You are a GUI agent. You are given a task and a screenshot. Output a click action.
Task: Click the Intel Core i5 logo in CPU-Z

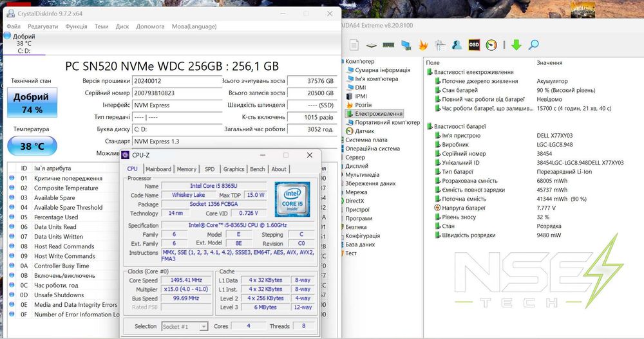[x=292, y=199]
